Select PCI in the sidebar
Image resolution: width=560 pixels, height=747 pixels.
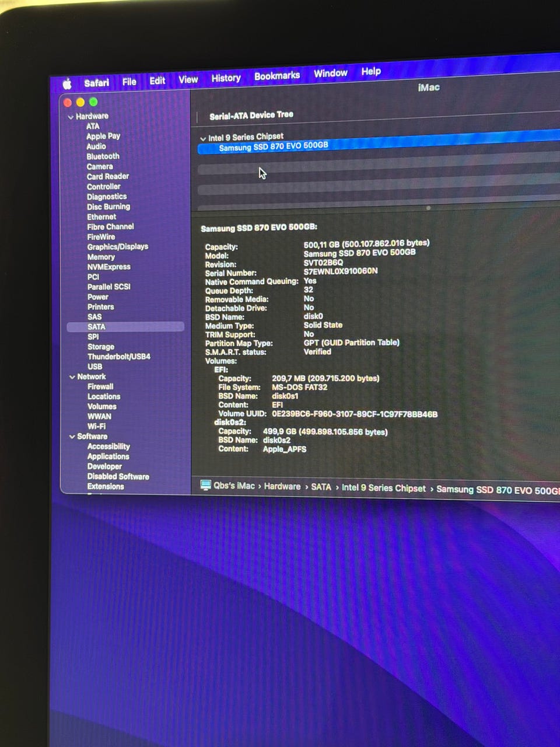pos(93,277)
